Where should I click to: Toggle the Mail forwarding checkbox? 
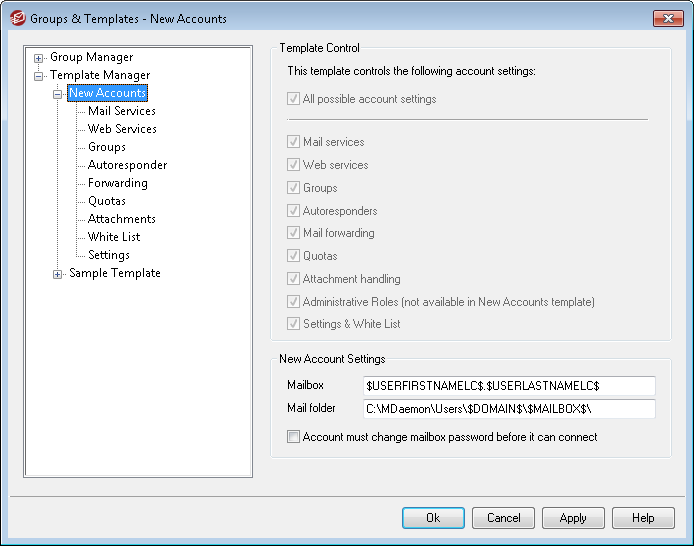click(x=294, y=233)
